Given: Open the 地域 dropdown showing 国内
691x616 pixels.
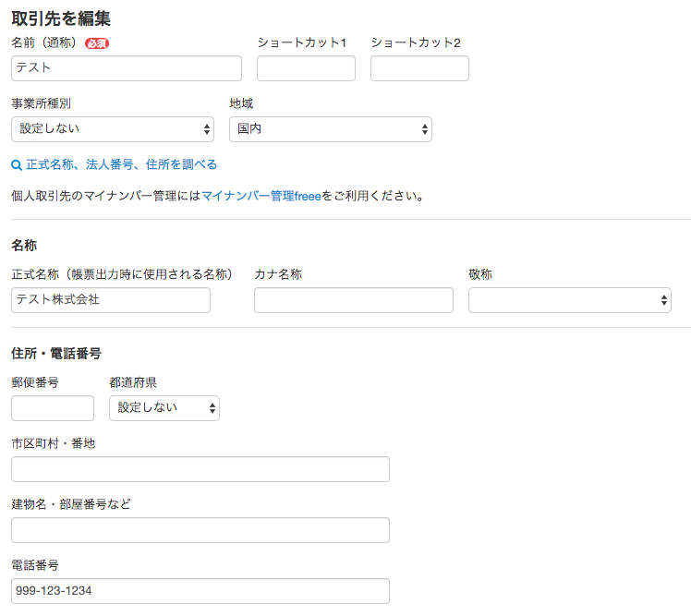Looking at the screenshot, I should 331,129.
